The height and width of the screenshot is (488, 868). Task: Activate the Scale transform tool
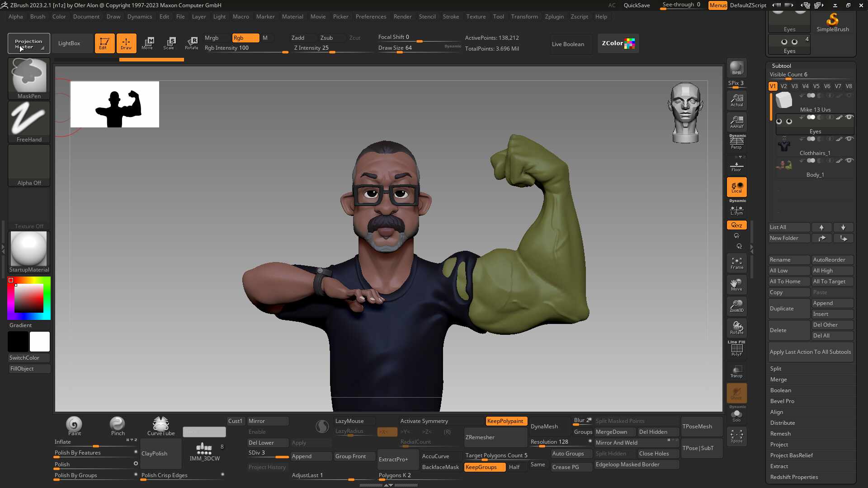169,43
